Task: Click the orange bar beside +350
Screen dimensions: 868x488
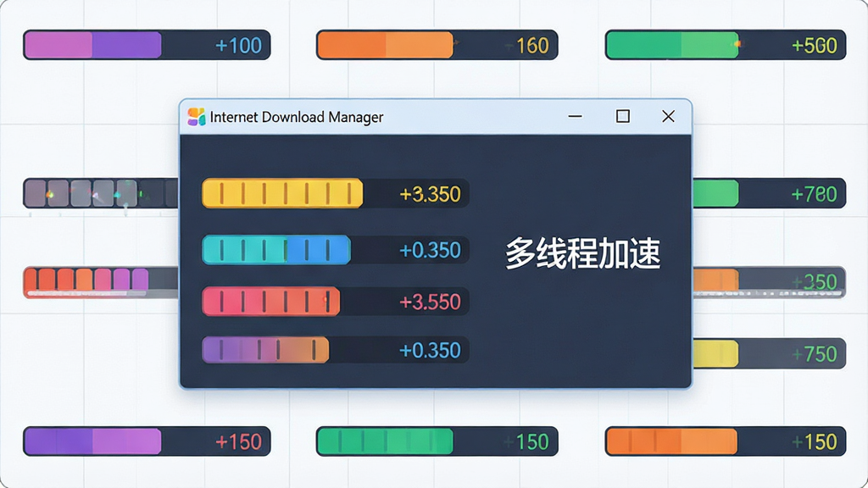Action: (x=715, y=280)
